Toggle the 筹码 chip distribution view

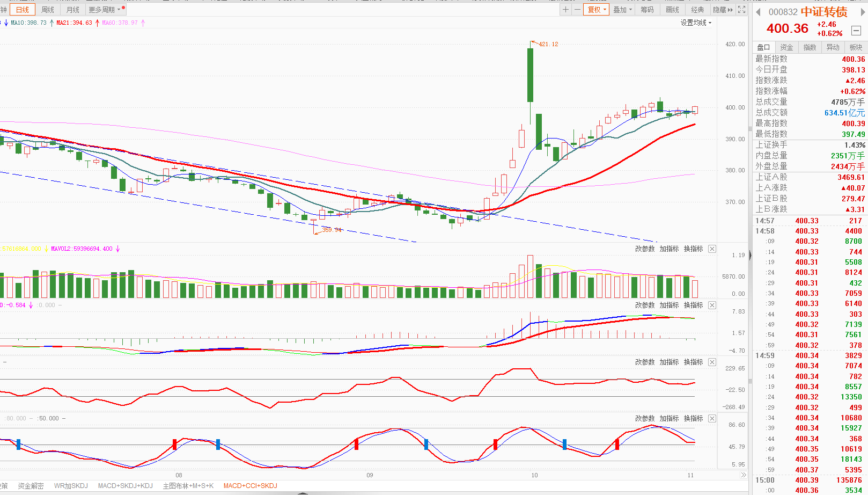[648, 10]
